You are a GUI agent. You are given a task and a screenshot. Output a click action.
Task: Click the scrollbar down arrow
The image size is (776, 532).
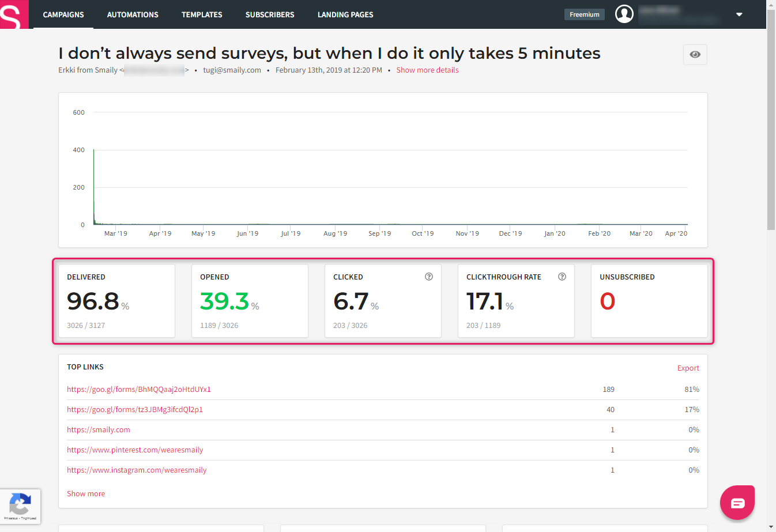pos(771,527)
